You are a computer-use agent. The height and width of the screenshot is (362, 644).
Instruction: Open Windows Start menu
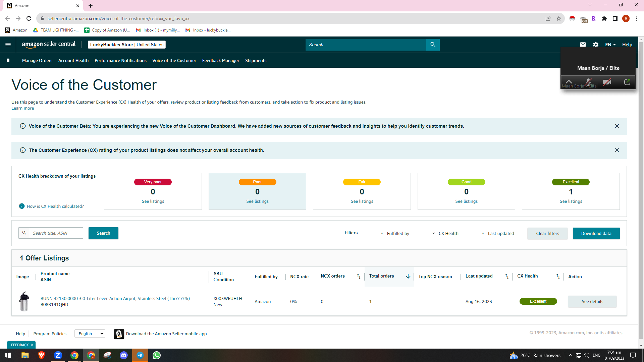8,355
